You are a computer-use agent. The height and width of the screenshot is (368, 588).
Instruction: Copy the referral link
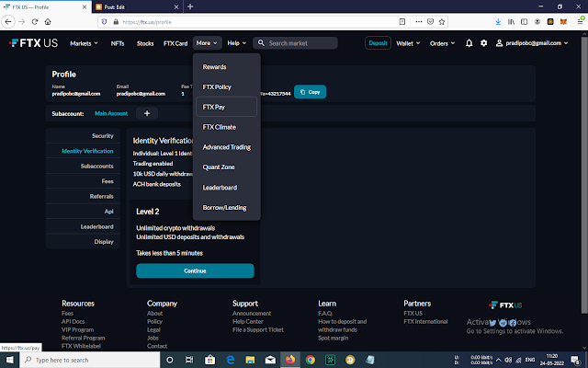pos(310,92)
